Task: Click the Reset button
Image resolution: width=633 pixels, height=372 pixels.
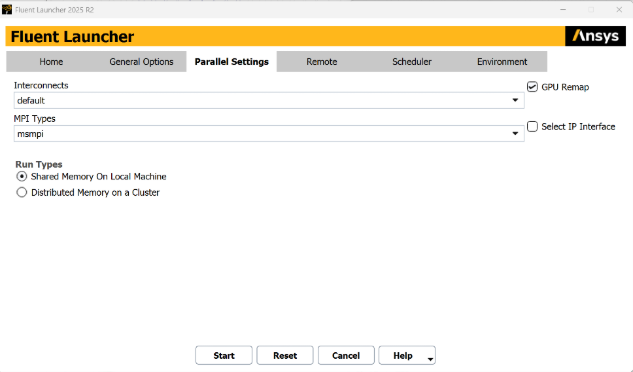Action: coord(285,355)
